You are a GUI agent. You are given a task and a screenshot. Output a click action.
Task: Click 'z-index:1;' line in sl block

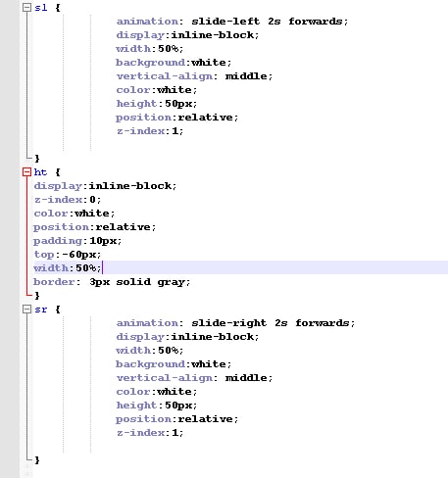click(x=150, y=131)
